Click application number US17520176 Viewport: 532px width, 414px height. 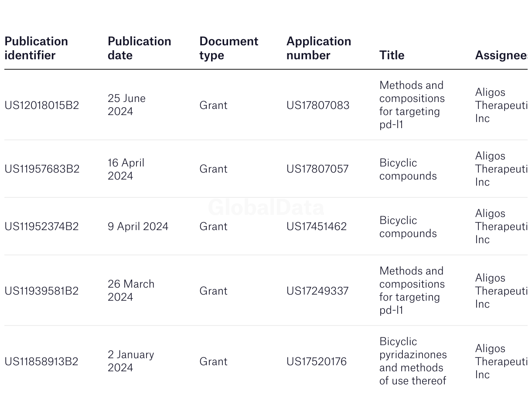pos(317,362)
